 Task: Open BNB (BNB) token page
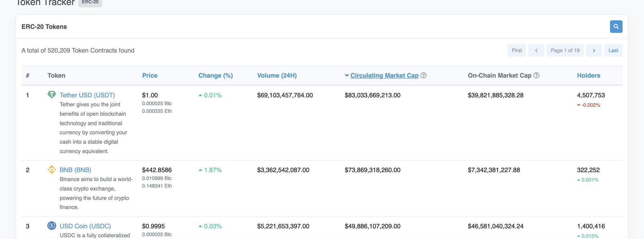[x=75, y=170]
